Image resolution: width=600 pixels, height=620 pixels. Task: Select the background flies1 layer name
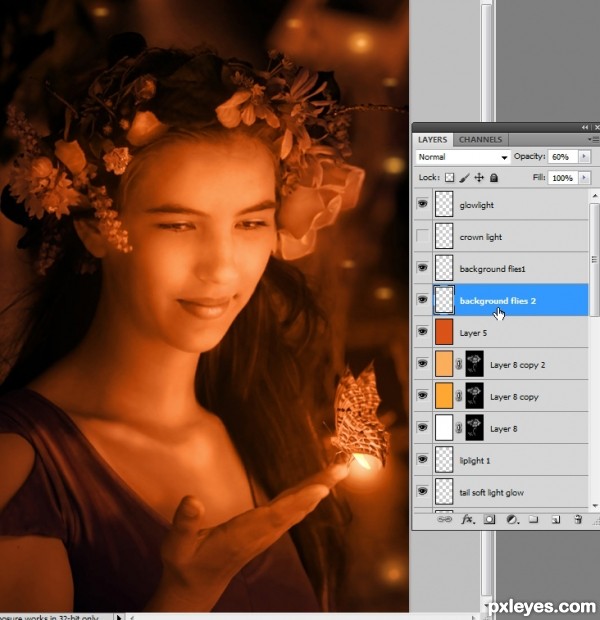point(492,269)
